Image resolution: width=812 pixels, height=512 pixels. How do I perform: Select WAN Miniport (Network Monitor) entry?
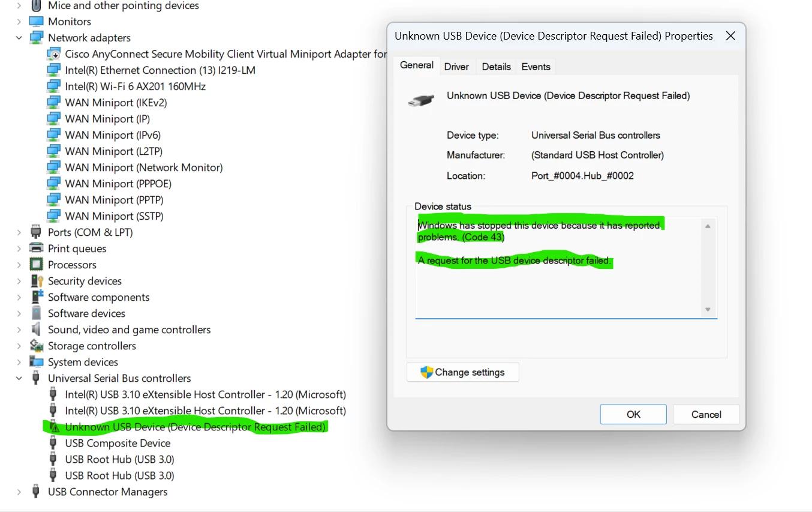(x=144, y=167)
